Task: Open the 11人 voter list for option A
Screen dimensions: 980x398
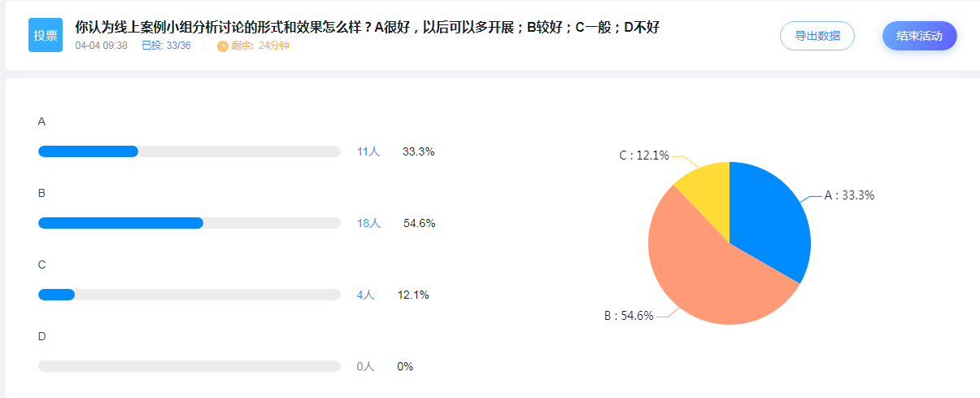Action: [368, 151]
